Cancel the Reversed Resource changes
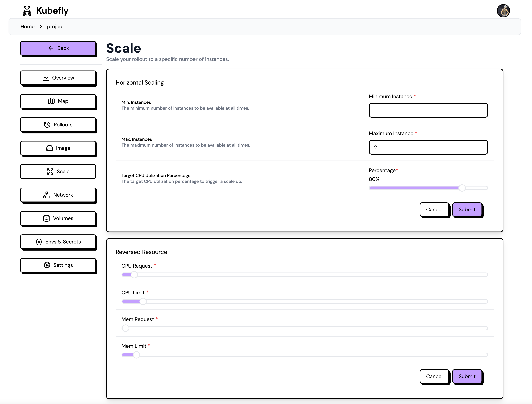The image size is (532, 404). click(x=434, y=376)
